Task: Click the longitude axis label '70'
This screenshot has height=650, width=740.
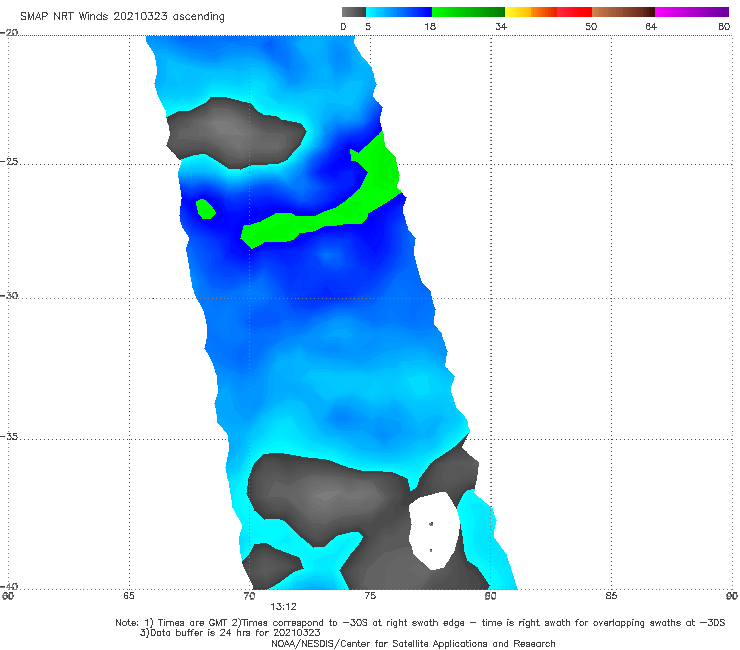Action: pyautogui.click(x=249, y=596)
